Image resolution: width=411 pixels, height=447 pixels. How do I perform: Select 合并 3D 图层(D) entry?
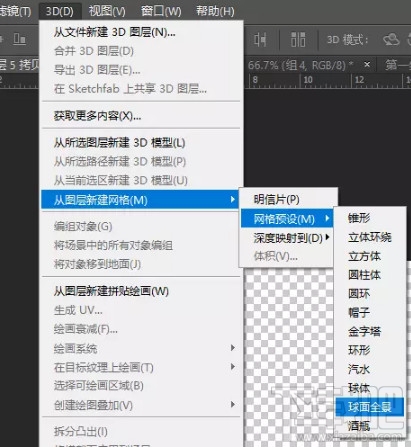point(141,51)
